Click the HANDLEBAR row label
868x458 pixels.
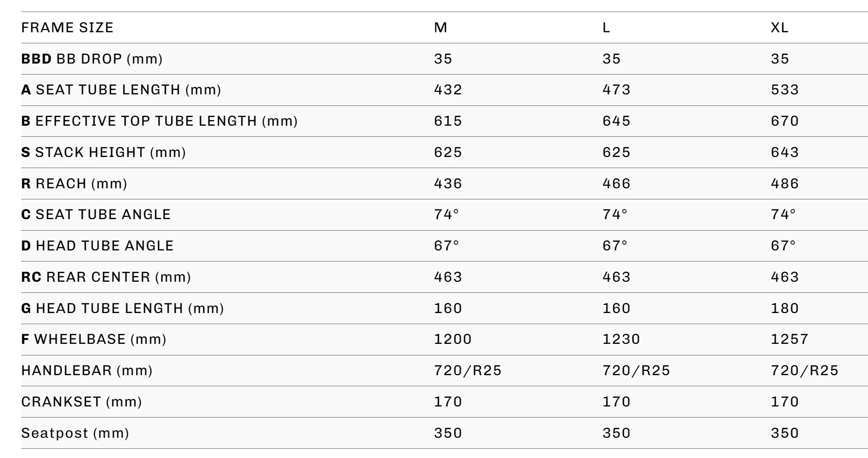point(87,370)
